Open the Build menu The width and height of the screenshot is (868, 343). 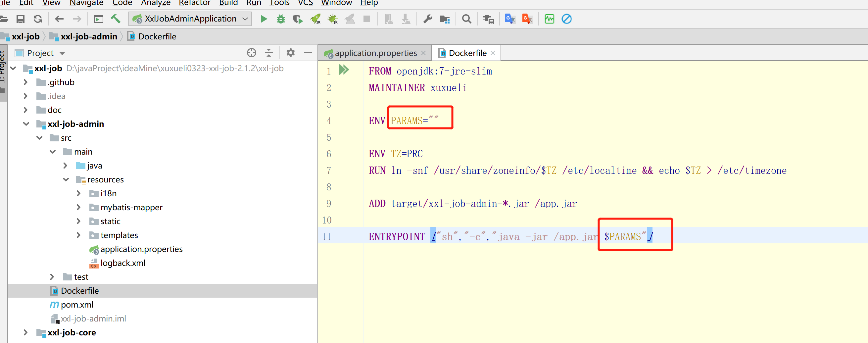(x=228, y=3)
